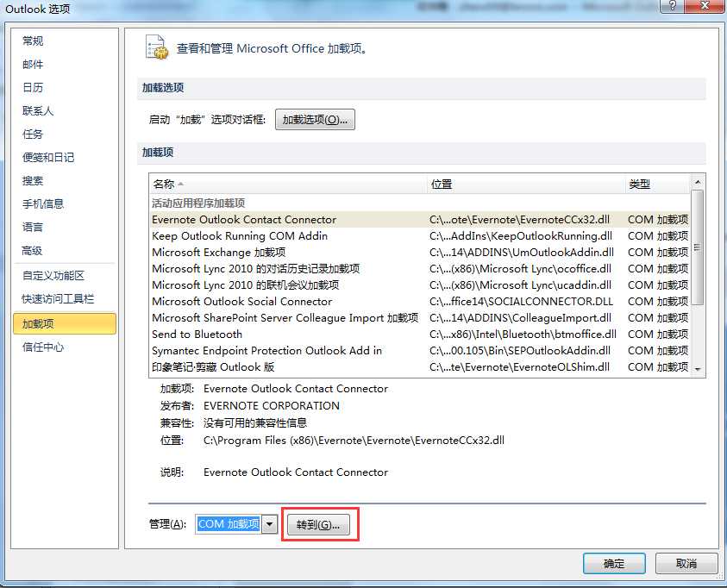Select Keep Outlook Running COM Addin row
This screenshot has width=727, height=588.
click(x=420, y=236)
